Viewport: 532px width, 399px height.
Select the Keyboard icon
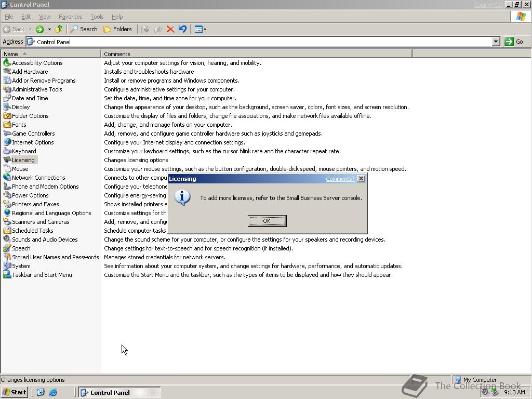(7, 151)
